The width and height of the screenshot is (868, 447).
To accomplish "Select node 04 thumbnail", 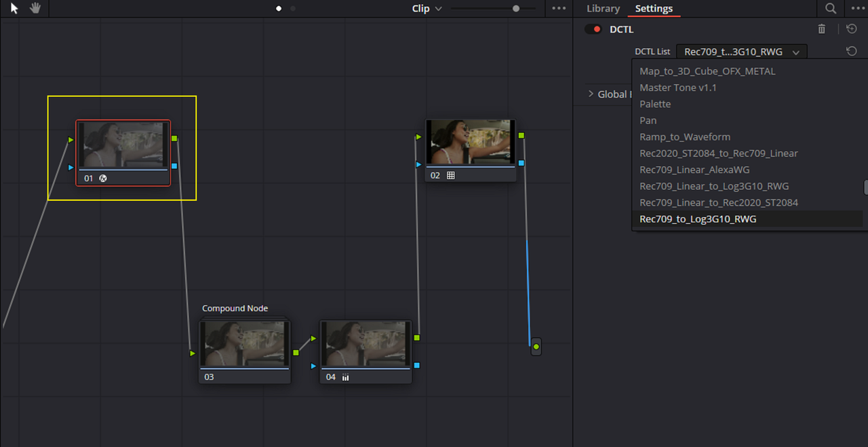I will tap(366, 344).
